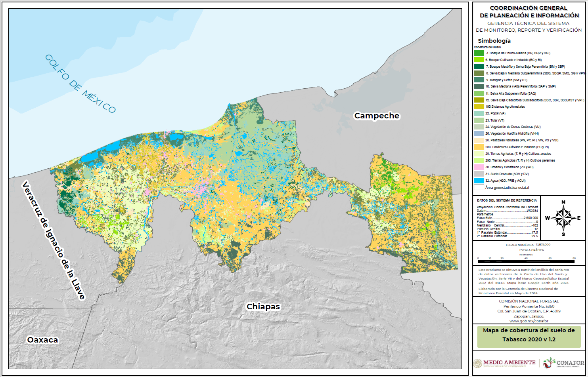Click the Chiapas state label
This screenshot has width=588, height=377.
point(263,307)
